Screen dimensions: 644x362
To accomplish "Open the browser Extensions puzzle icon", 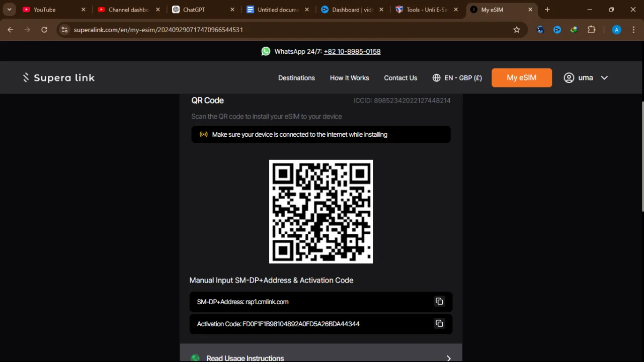I will [591, 30].
